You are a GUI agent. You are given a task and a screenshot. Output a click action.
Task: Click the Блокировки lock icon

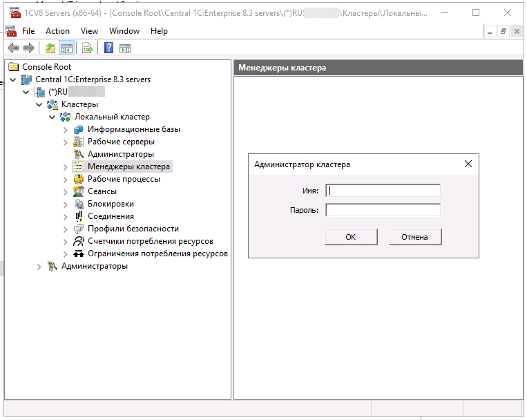[79, 204]
